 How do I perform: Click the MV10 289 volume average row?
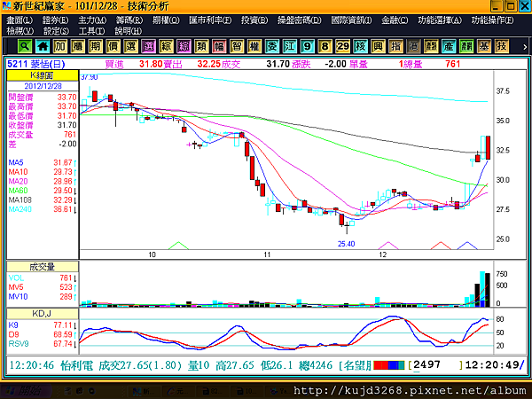(x=43, y=296)
